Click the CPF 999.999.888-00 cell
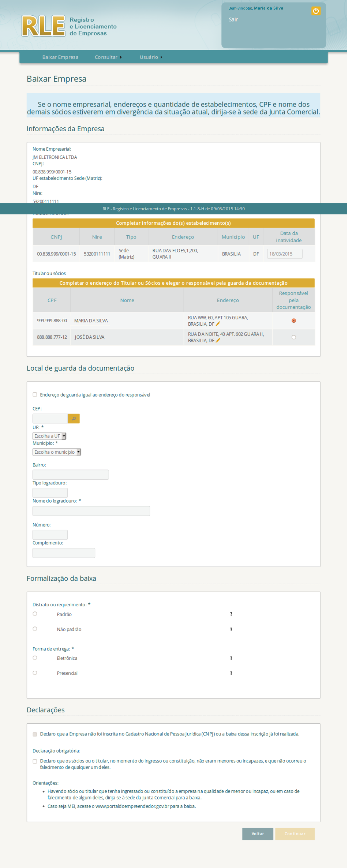347x868 pixels. point(52,321)
